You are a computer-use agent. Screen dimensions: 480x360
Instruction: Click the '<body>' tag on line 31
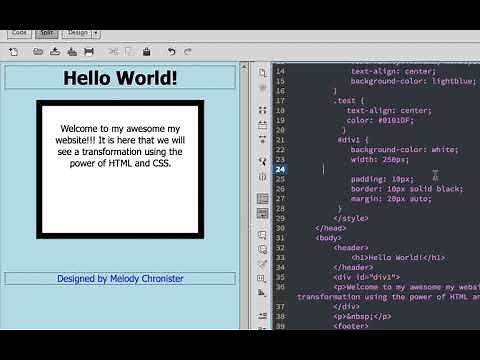(328, 238)
